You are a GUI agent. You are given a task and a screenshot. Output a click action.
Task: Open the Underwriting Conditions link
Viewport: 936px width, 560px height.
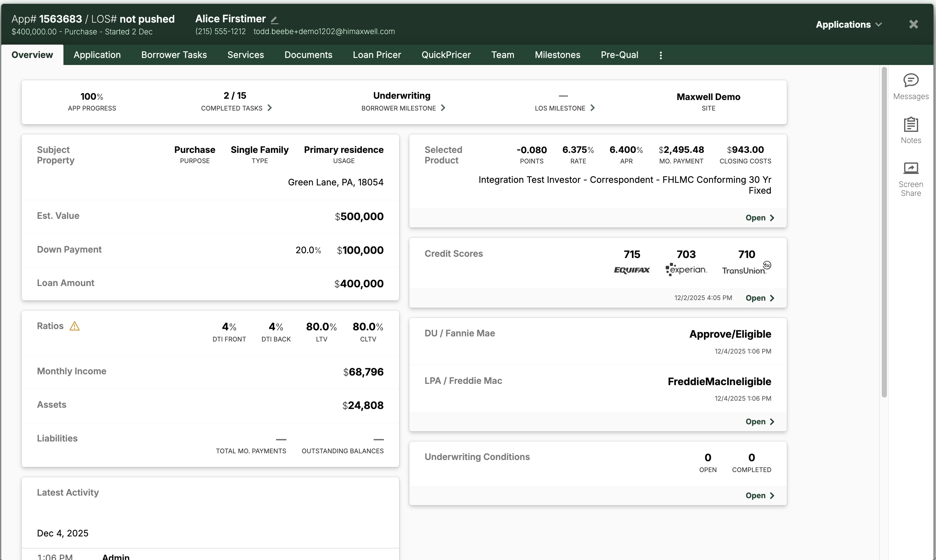pyautogui.click(x=760, y=495)
